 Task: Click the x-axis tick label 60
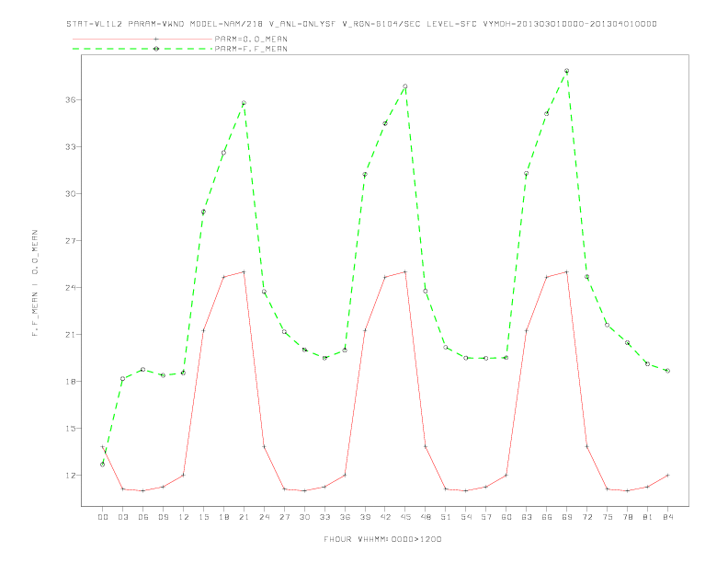(506, 517)
